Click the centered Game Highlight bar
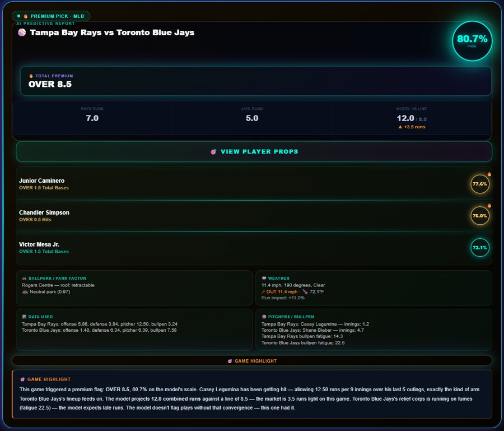Viewport: 504px width, 431px height. coord(252,361)
